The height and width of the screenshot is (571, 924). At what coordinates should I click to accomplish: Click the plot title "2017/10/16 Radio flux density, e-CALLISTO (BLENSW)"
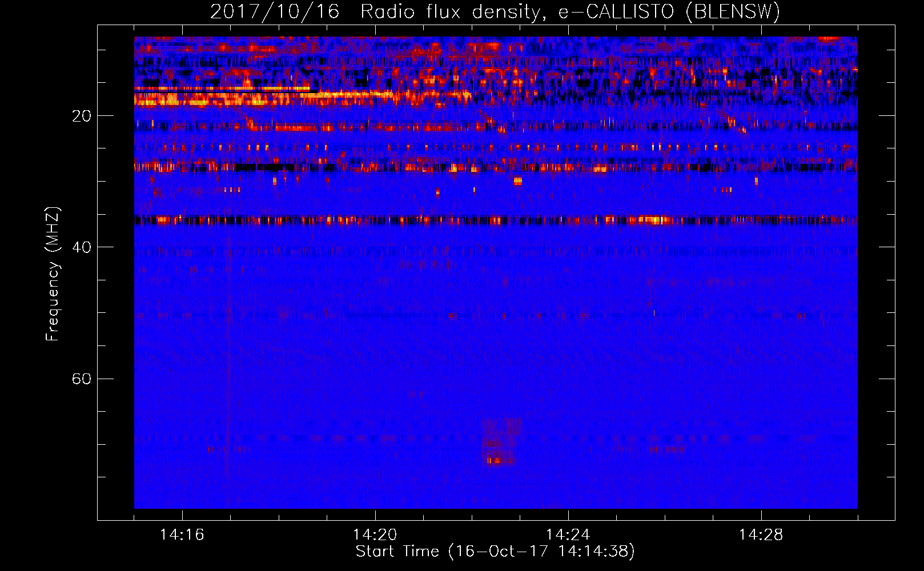click(495, 11)
